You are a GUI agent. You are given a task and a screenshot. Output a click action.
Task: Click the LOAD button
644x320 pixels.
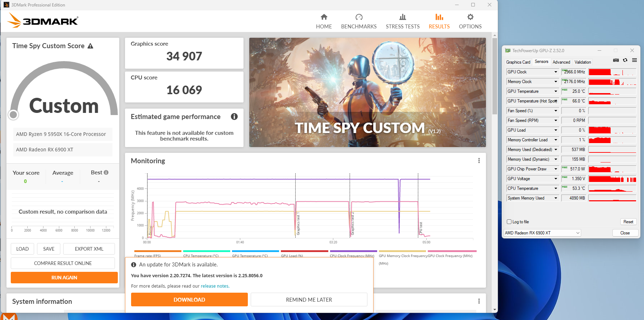click(x=22, y=249)
